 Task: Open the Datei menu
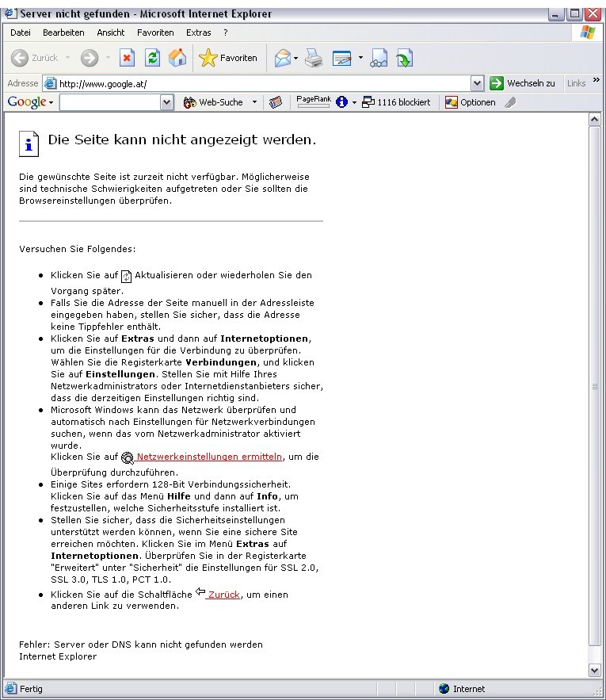pos(21,33)
